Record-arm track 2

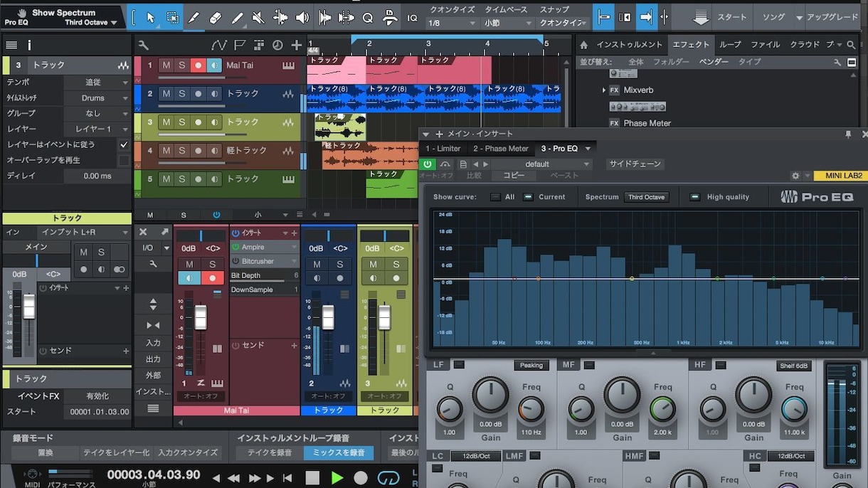[198, 94]
